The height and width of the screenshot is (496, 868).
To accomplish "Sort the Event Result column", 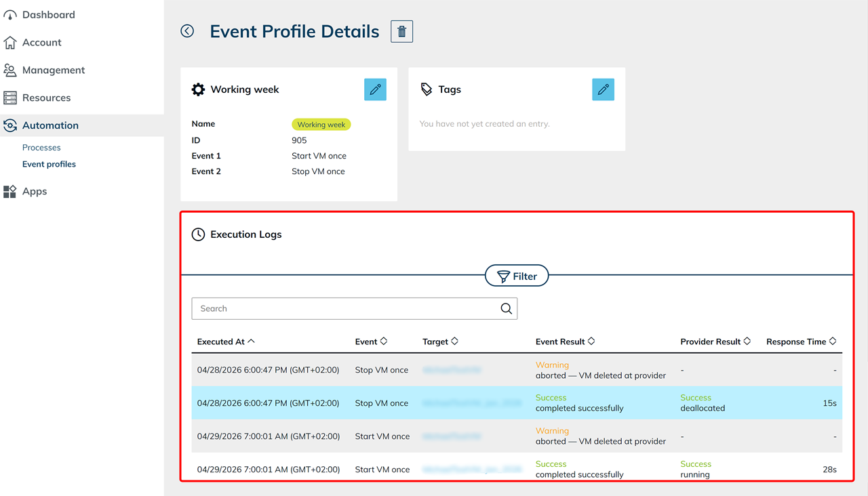I will (x=591, y=342).
